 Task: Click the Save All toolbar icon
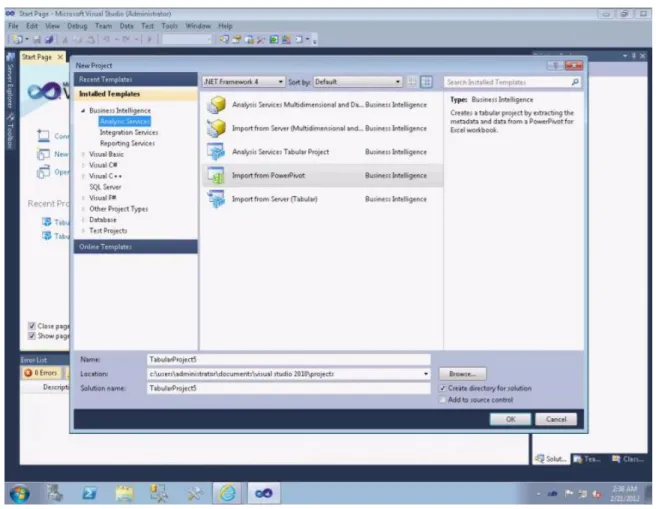[x=49, y=40]
